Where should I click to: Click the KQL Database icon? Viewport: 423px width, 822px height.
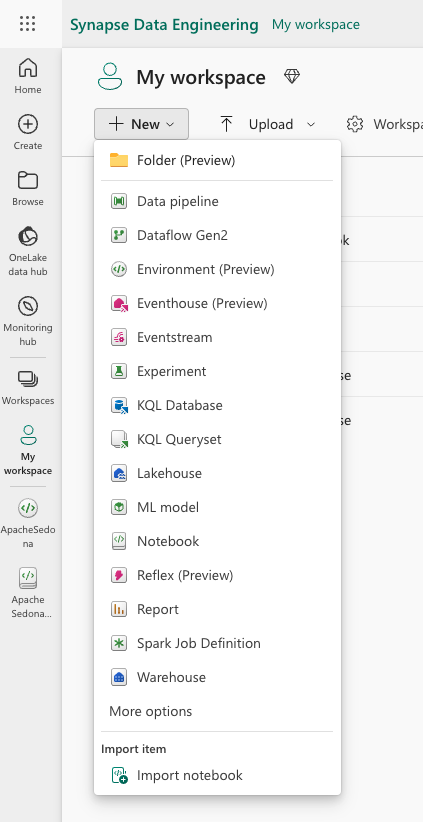point(119,406)
